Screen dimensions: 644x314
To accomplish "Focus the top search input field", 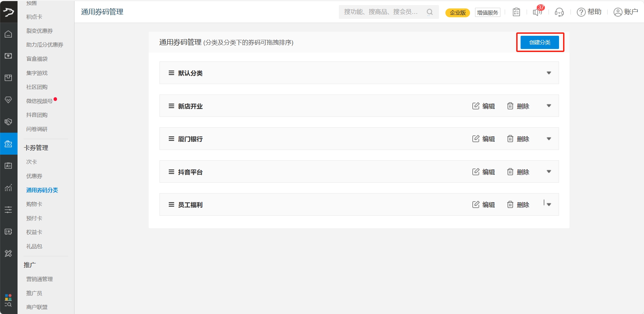I will point(381,12).
